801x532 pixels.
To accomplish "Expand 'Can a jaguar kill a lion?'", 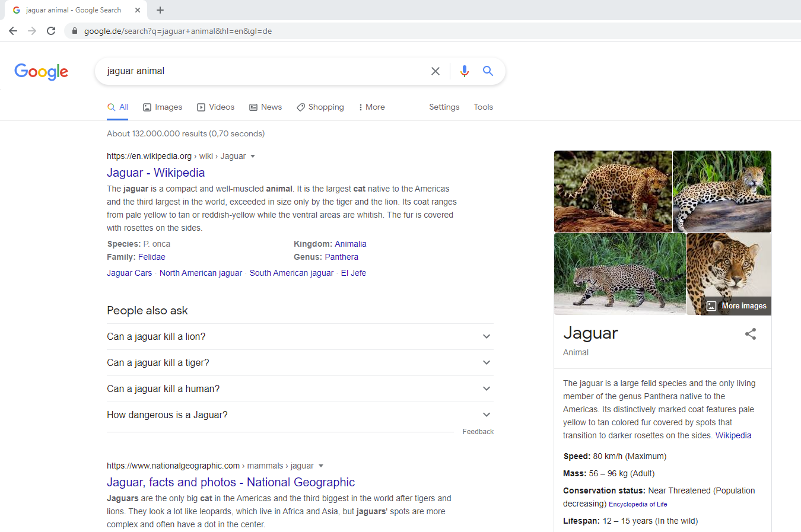I will tap(300, 336).
